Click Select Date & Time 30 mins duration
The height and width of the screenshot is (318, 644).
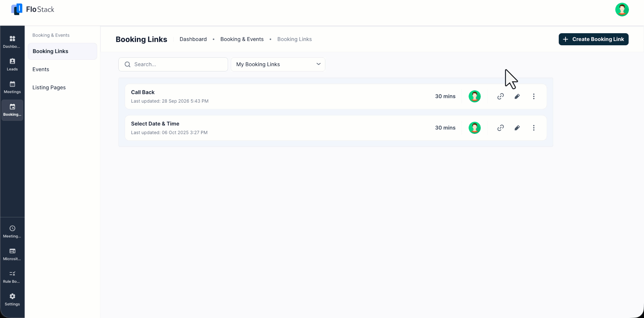(445, 128)
